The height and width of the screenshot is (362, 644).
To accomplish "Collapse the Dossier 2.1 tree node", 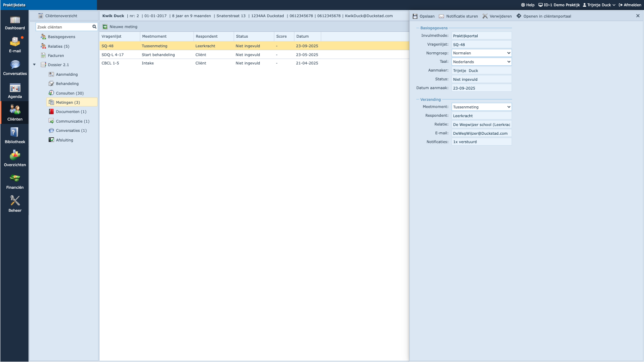I will click(34, 65).
